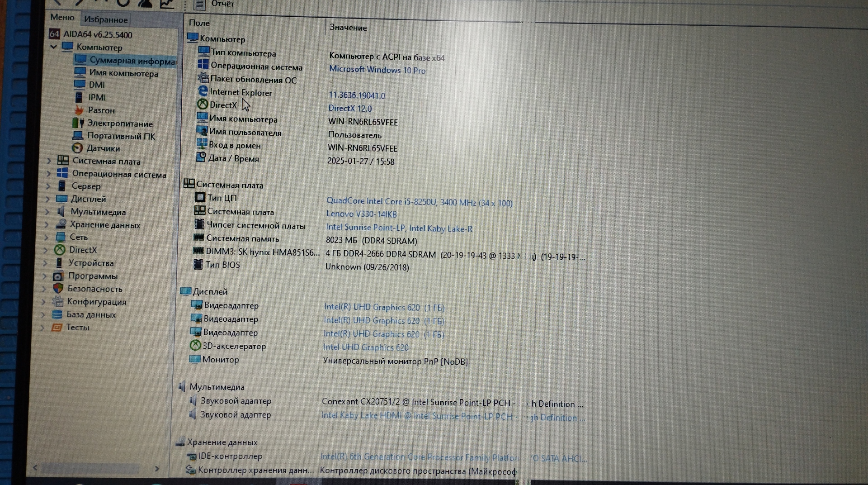The image size is (868, 485).
Task: Click the IDE-контроллер icon
Action: (191, 456)
